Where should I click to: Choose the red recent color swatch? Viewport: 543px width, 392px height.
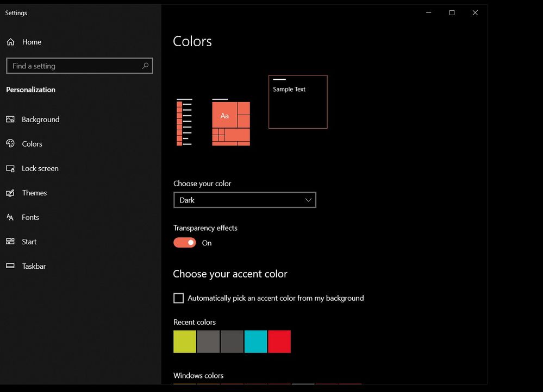point(279,342)
